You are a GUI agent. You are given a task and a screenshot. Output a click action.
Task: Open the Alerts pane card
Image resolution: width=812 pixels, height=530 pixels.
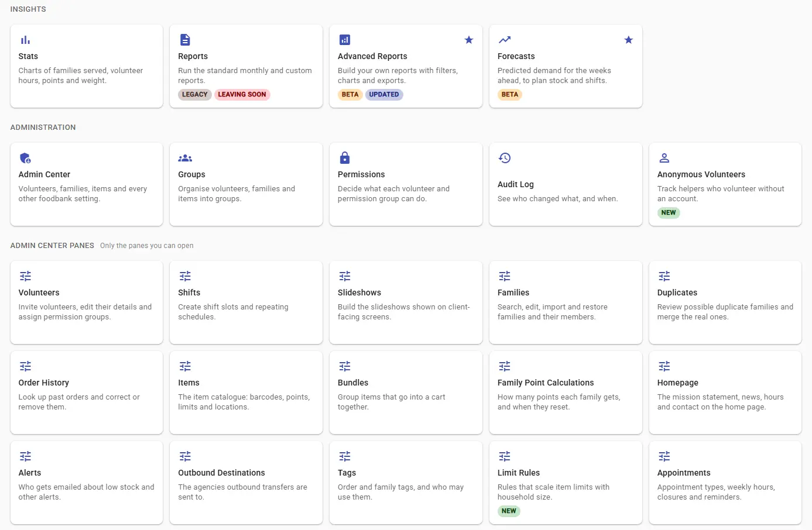87,483
